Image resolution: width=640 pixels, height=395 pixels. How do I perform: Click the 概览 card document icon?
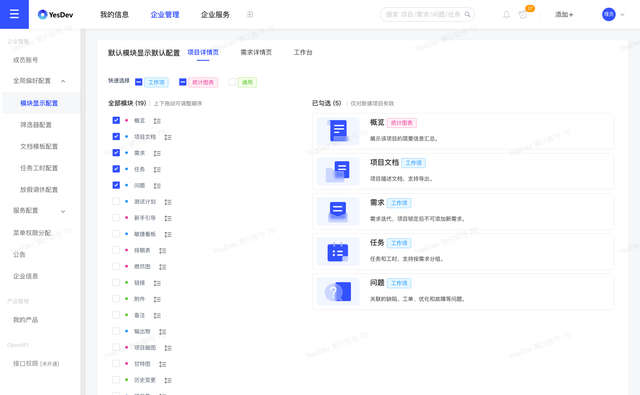[338, 131]
